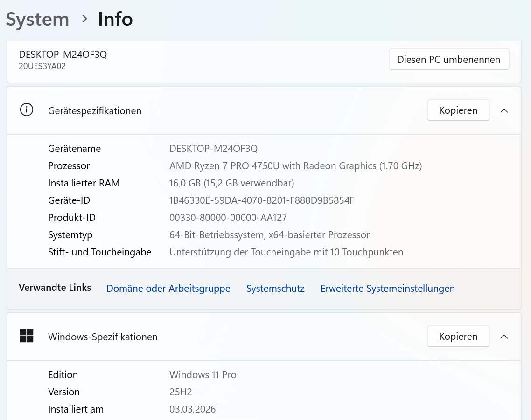
Task: Click the Produkt-ID label
Action: tap(72, 218)
